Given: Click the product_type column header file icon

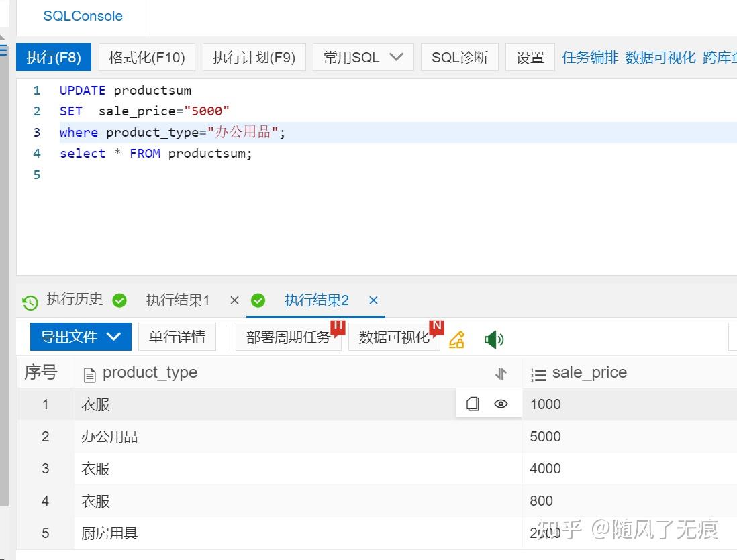Looking at the screenshot, I should [89, 372].
